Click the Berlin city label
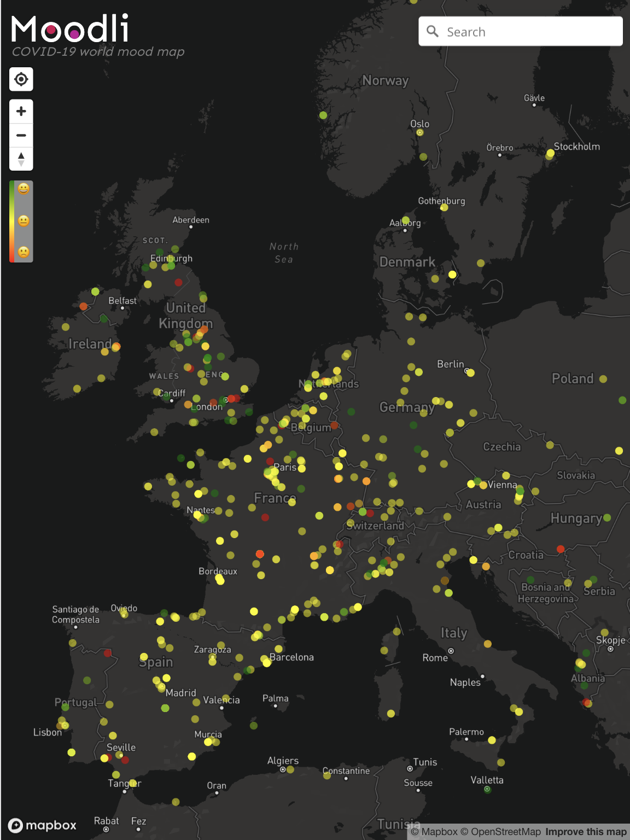This screenshot has width=630, height=840. tap(451, 364)
